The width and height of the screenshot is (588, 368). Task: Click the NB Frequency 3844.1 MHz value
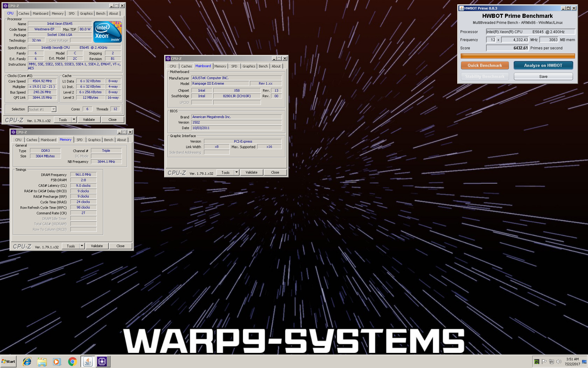pos(106,162)
